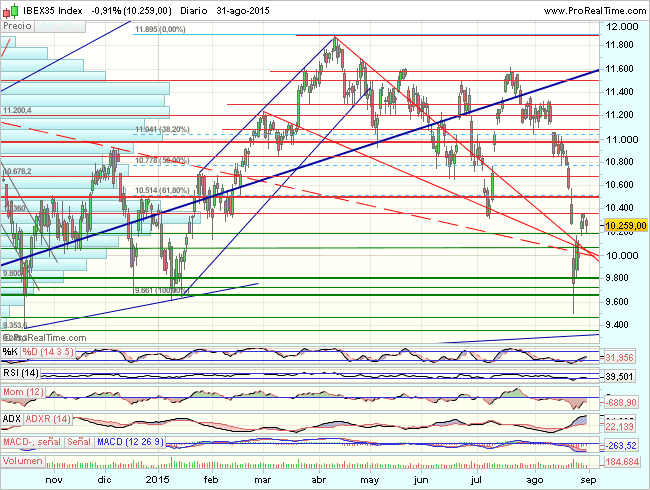Open the www.ProRealTime.com link at top
This screenshot has width=650, height=490.
(595, 11)
